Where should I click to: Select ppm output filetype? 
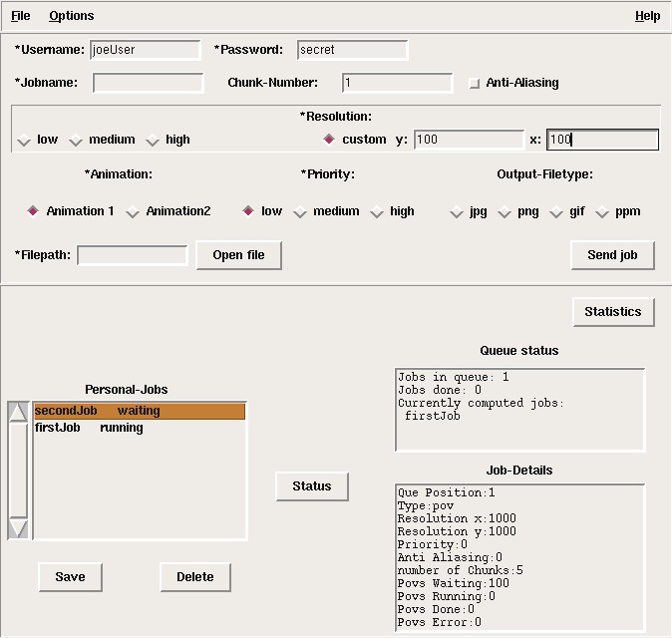602,212
